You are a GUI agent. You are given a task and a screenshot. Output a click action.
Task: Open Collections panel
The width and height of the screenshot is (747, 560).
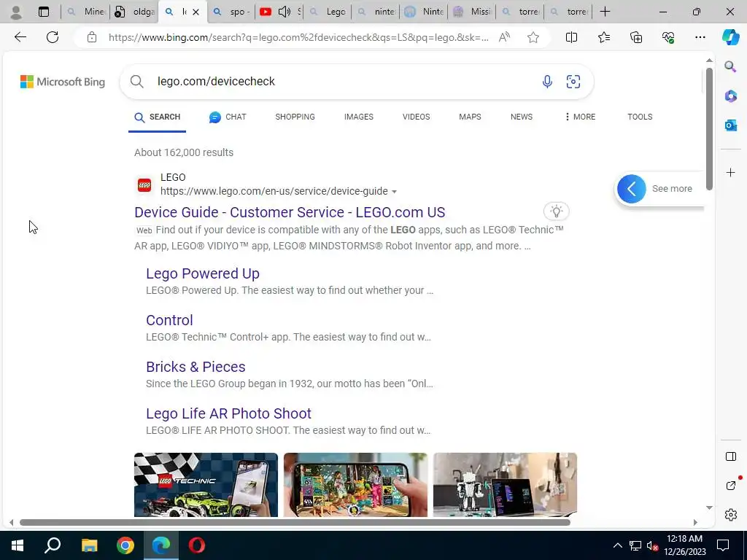[x=636, y=37]
